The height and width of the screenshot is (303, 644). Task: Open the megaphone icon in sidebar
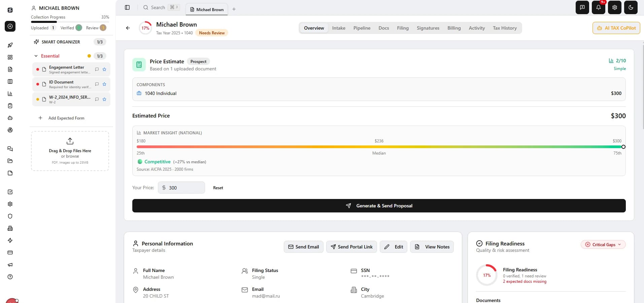10,265
